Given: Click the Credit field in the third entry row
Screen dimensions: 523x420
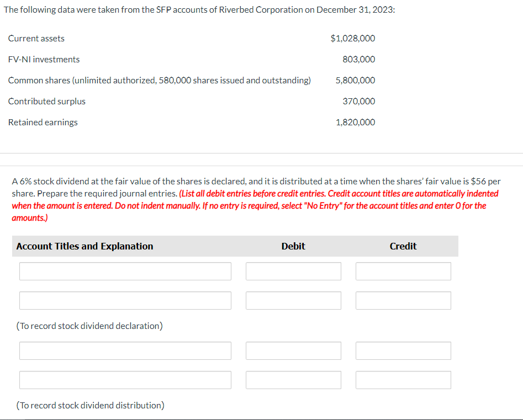Looking at the screenshot, I should point(403,350).
